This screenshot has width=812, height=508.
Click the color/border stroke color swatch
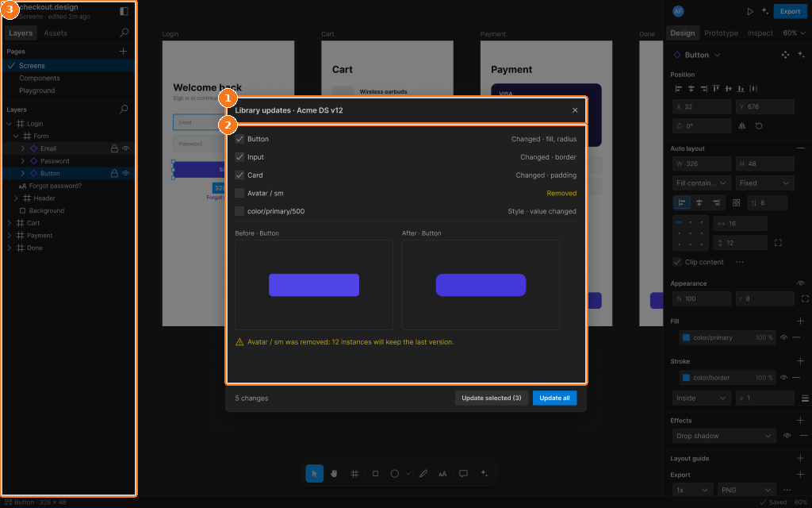686,377
